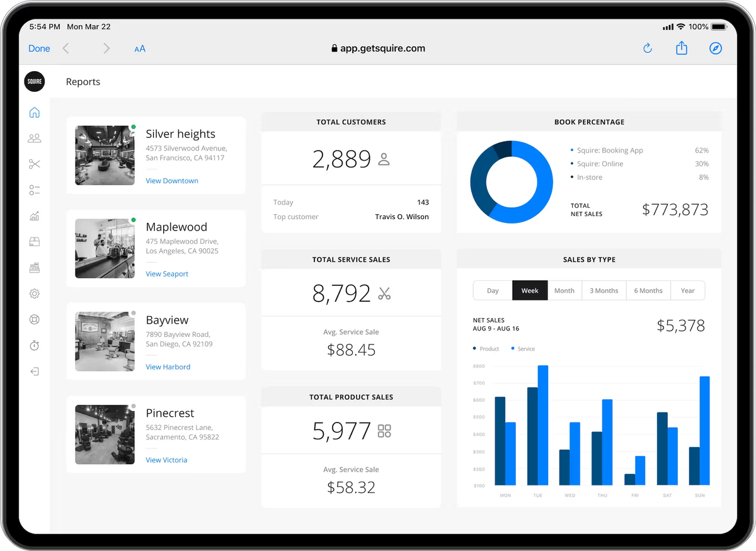Select the Year tab in Sales by Type

tap(687, 290)
